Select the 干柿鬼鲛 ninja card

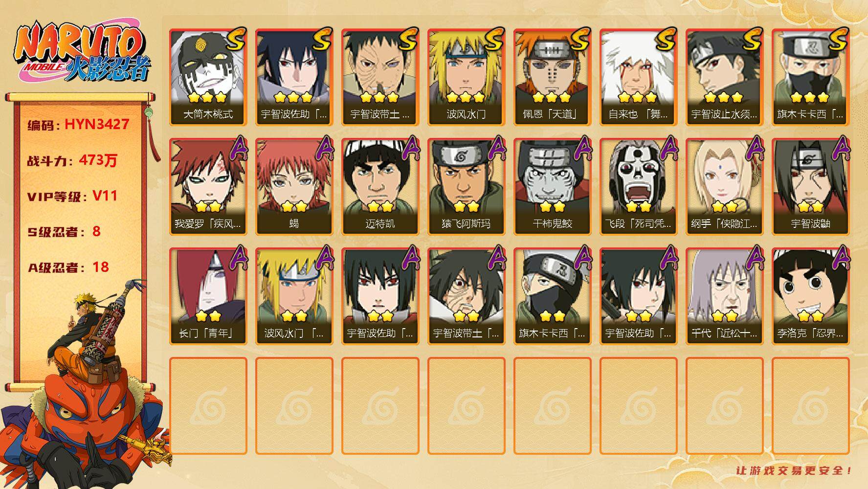(x=552, y=187)
